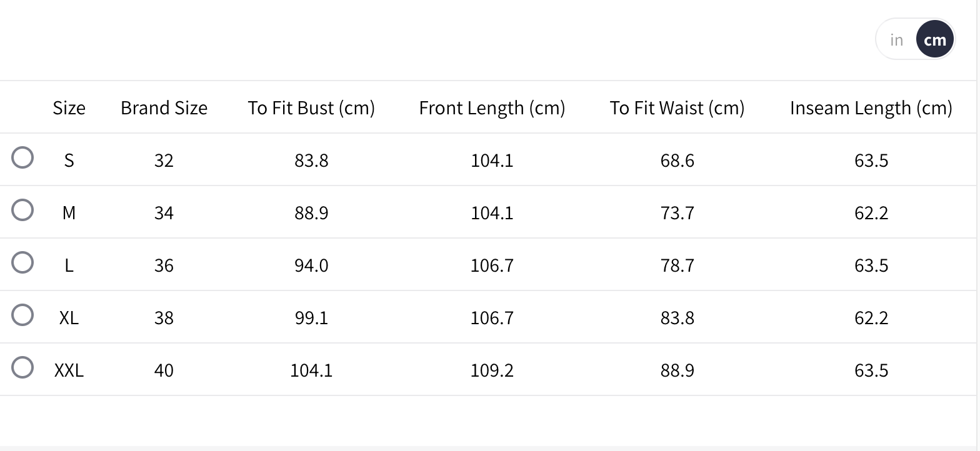Choose the size L radio button
980x451 pixels.
point(22,263)
